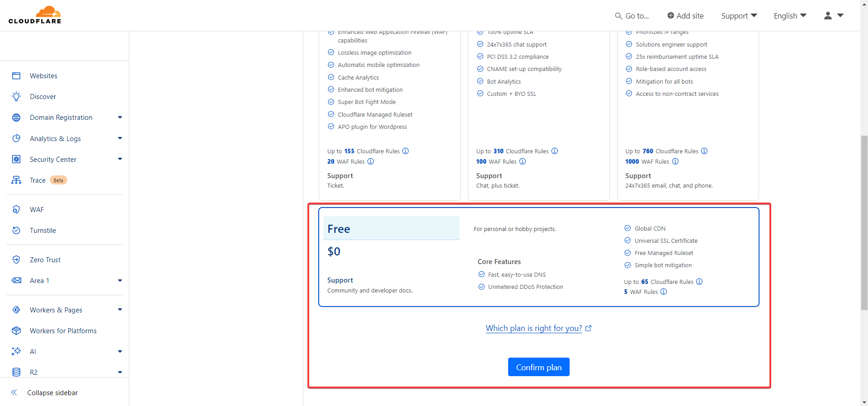868x406 pixels.
Task: Expand the Security Center submenu arrow
Action: tap(120, 159)
